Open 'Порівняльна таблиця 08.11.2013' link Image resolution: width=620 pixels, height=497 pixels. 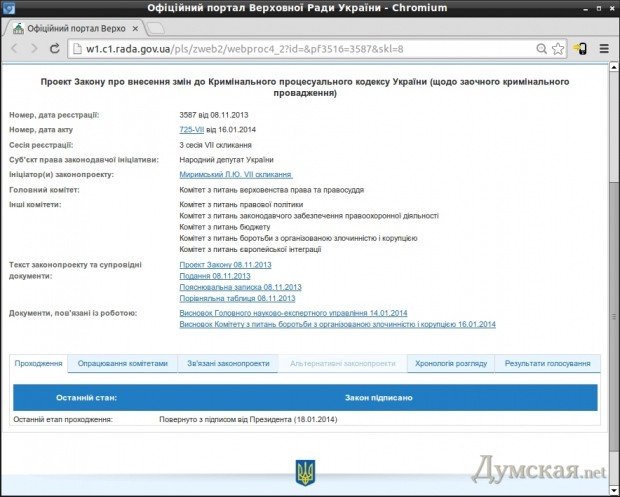pos(236,298)
